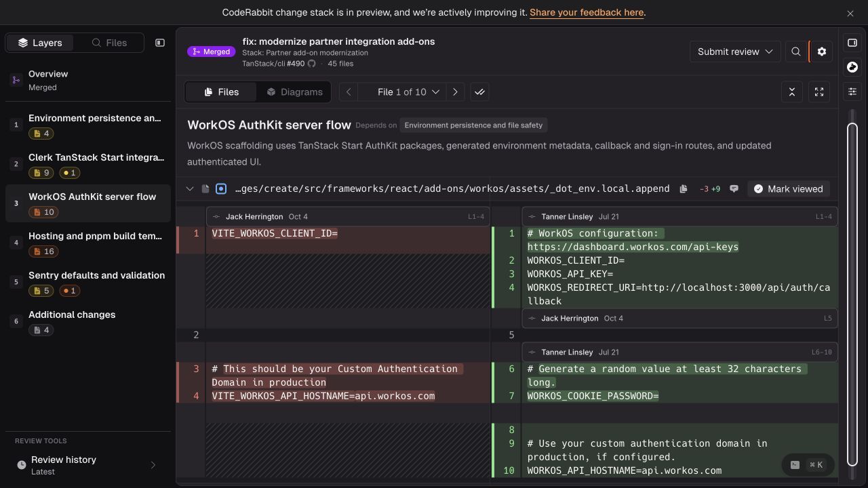Collapse the _dot_env.local.append file diff
The width and height of the screenshot is (868, 488).
[x=190, y=189]
